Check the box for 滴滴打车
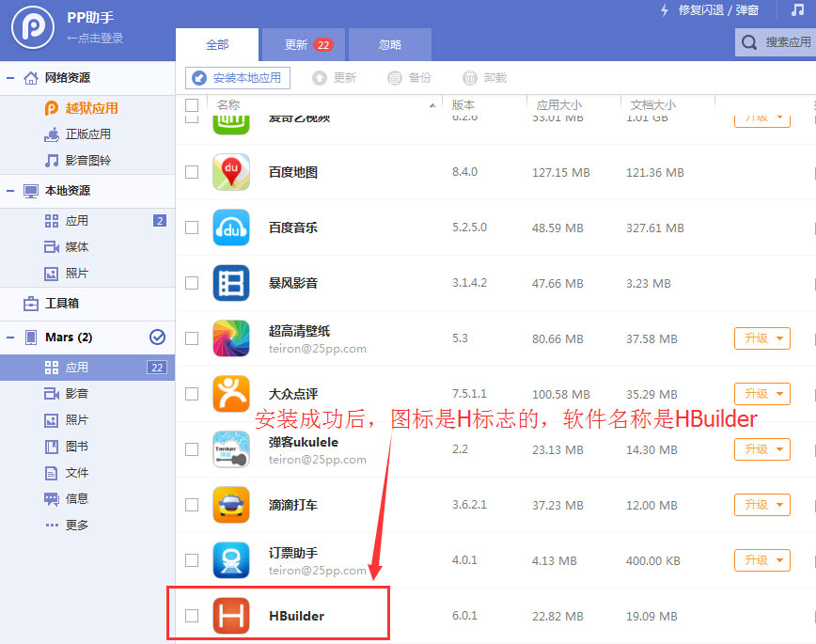Screen dimensions: 816x644 [x=192, y=505]
